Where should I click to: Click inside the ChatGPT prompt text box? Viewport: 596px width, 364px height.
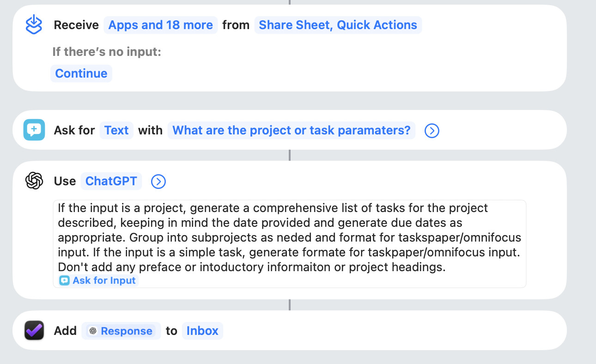(289, 237)
